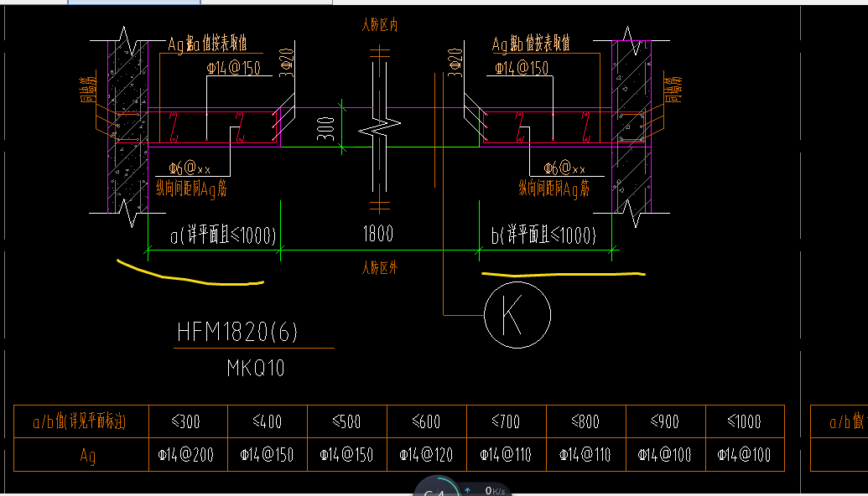The width and height of the screenshot is (868, 496).
Task: Click the right-side 'Φ14@150' rebar callout
Action: click(522, 68)
